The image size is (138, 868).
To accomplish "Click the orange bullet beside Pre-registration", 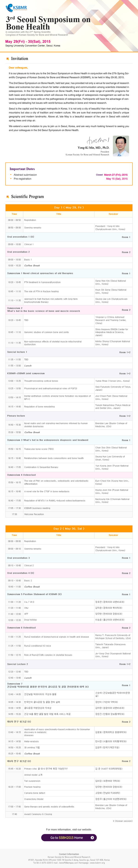I will coord(11,179).
